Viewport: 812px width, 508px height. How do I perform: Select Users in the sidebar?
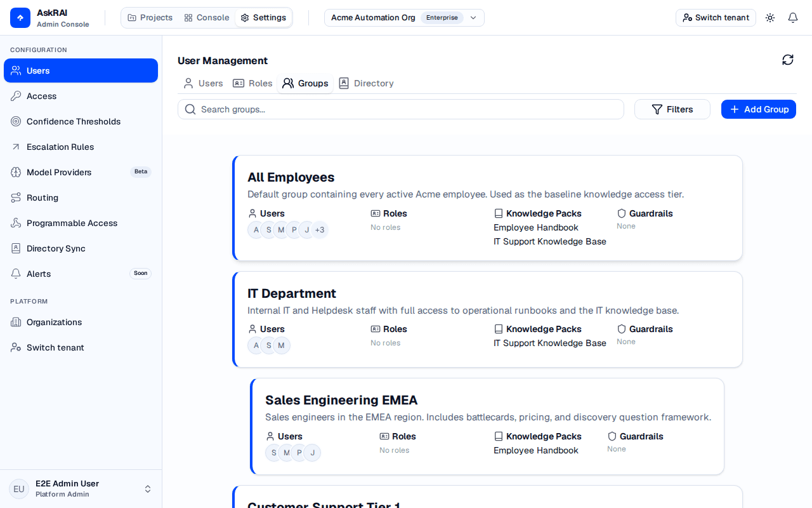81,70
